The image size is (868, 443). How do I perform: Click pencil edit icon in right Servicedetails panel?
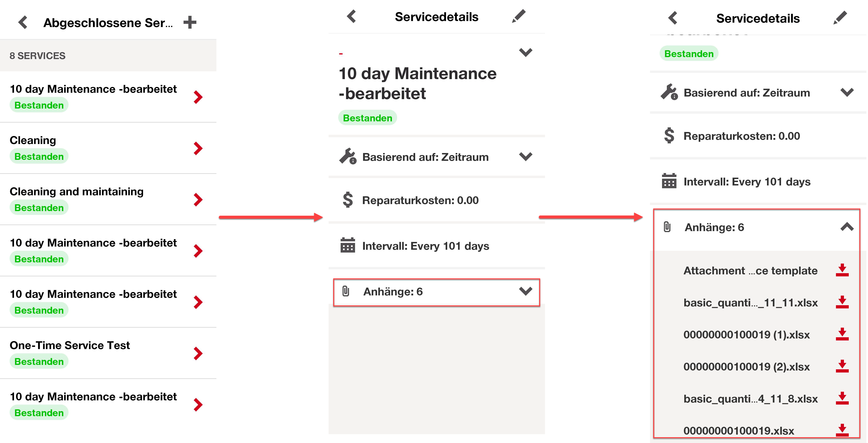(x=840, y=18)
